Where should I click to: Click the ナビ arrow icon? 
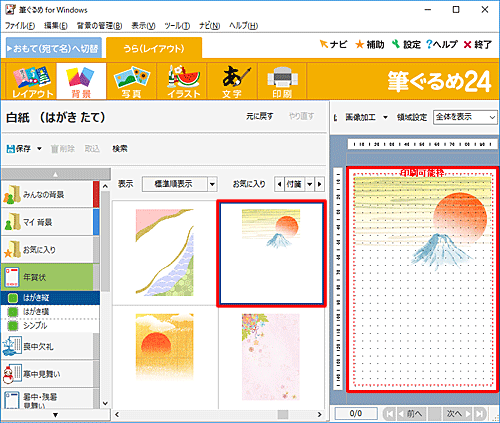point(333,44)
